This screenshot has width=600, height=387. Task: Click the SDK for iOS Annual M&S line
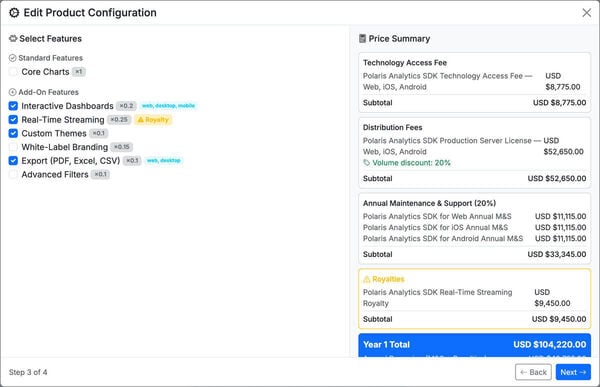point(474,228)
